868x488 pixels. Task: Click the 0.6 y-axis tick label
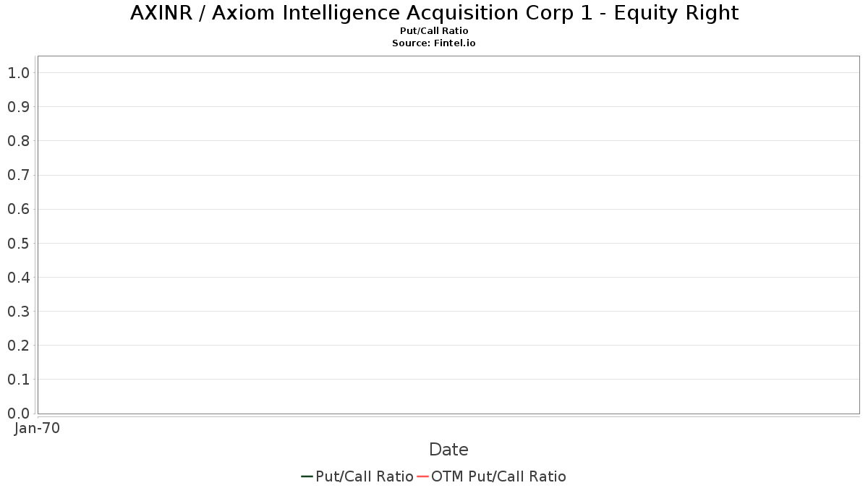coord(18,209)
